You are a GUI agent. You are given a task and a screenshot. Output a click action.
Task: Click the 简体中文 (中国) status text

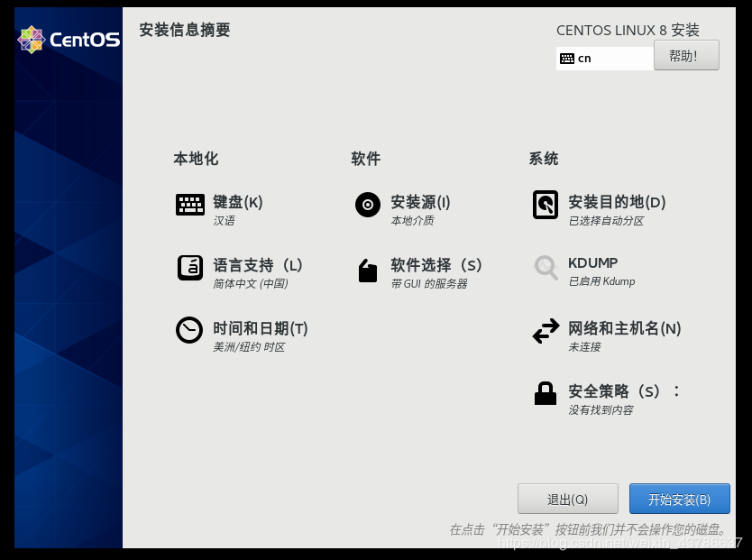(251, 284)
